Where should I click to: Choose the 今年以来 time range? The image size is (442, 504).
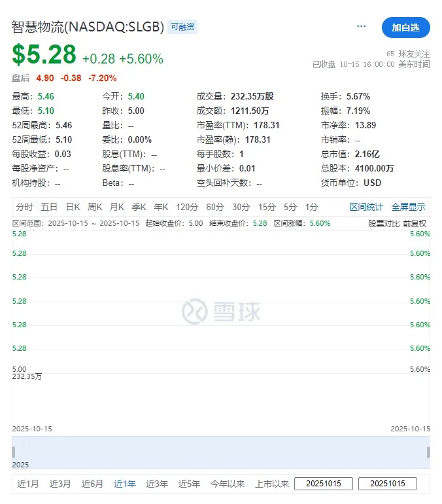tap(228, 484)
